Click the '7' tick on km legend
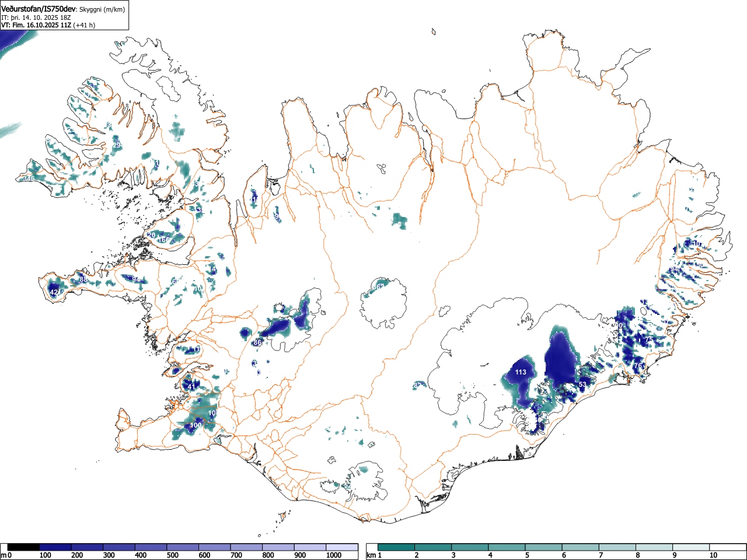The width and height of the screenshot is (747, 560). [601, 555]
